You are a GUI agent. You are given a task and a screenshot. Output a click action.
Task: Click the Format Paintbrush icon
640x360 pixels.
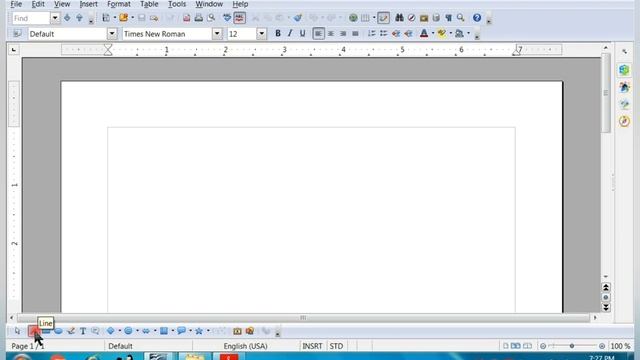(298, 18)
